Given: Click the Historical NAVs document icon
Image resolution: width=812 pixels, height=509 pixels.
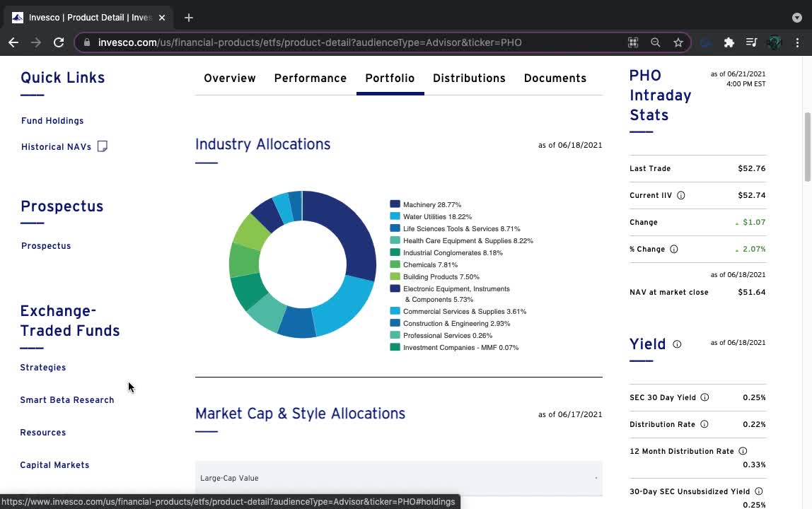Looking at the screenshot, I should [103, 146].
